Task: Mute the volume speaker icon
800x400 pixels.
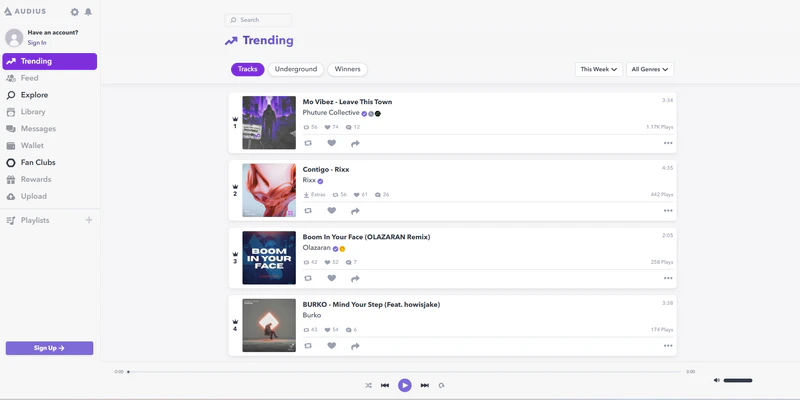Action: [717, 380]
